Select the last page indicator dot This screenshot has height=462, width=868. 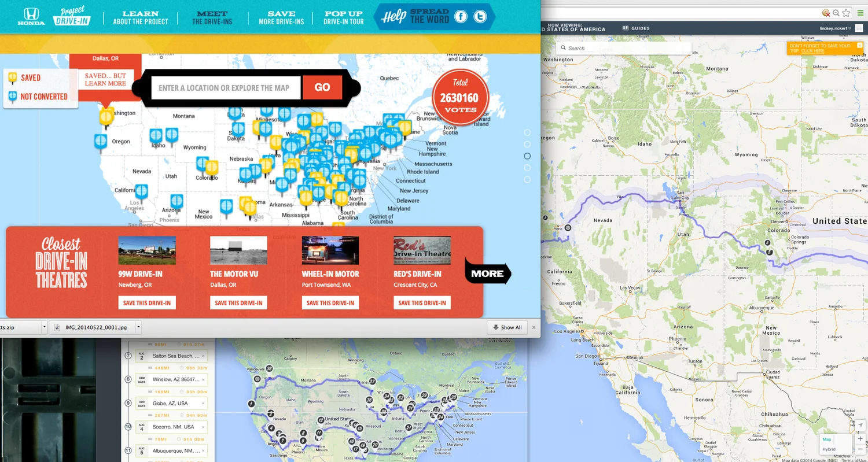527,180
